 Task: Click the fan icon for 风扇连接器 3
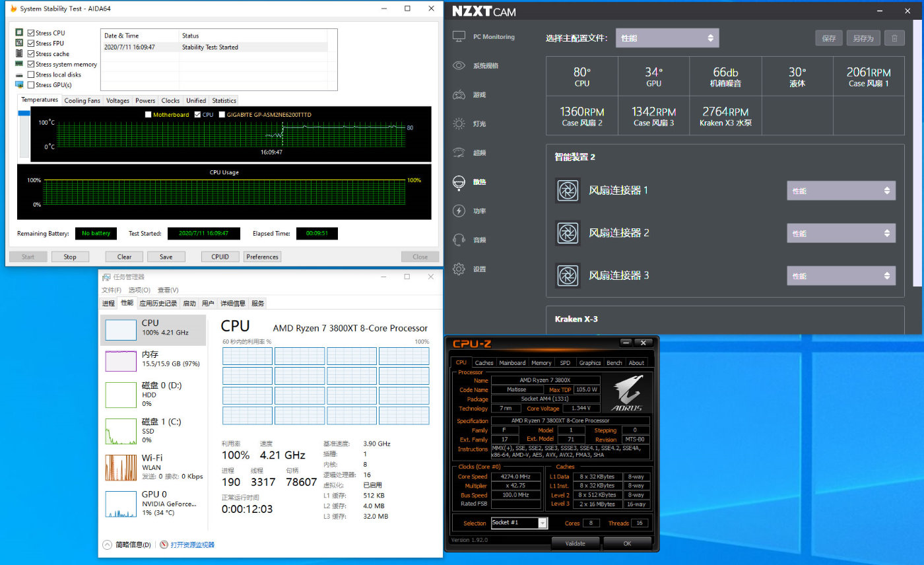coord(568,275)
